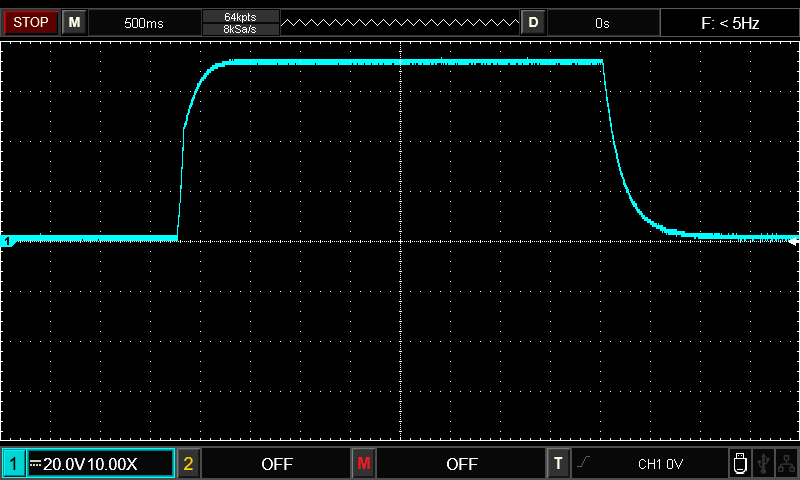Image resolution: width=800 pixels, height=480 pixels.
Task: Click the rising edge trigger slope icon
Action: (x=585, y=464)
